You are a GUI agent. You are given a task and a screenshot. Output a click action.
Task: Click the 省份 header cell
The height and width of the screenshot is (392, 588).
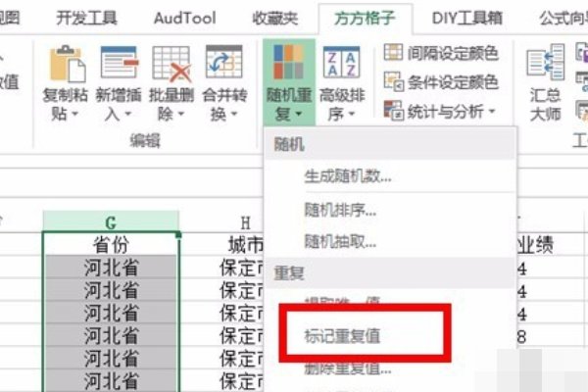click(x=111, y=245)
